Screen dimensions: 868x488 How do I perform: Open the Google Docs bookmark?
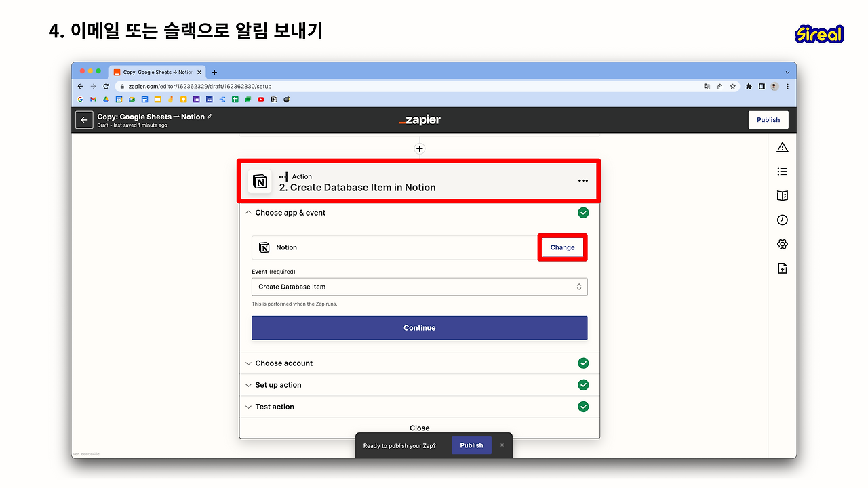point(145,100)
